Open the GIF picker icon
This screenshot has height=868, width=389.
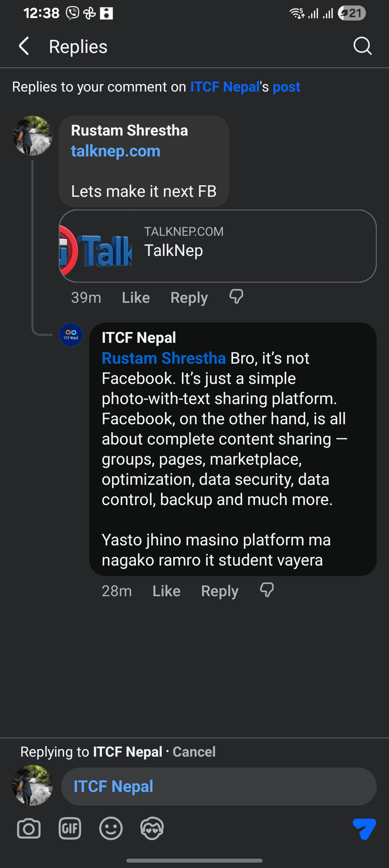[x=70, y=828]
